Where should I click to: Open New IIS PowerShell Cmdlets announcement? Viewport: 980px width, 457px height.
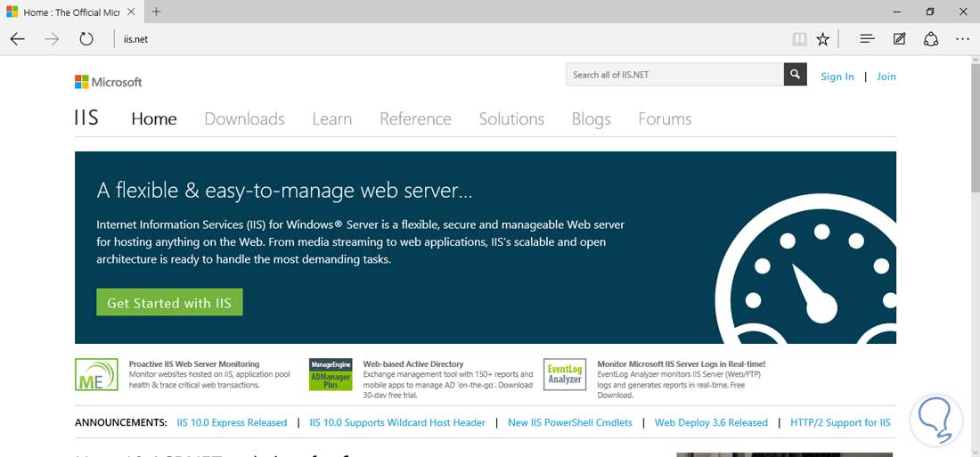[x=570, y=422]
